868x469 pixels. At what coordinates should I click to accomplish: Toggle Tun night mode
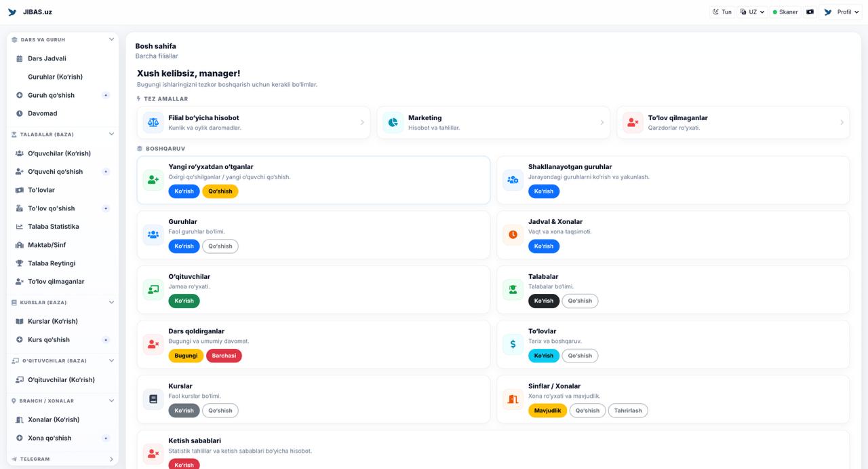[722, 12]
